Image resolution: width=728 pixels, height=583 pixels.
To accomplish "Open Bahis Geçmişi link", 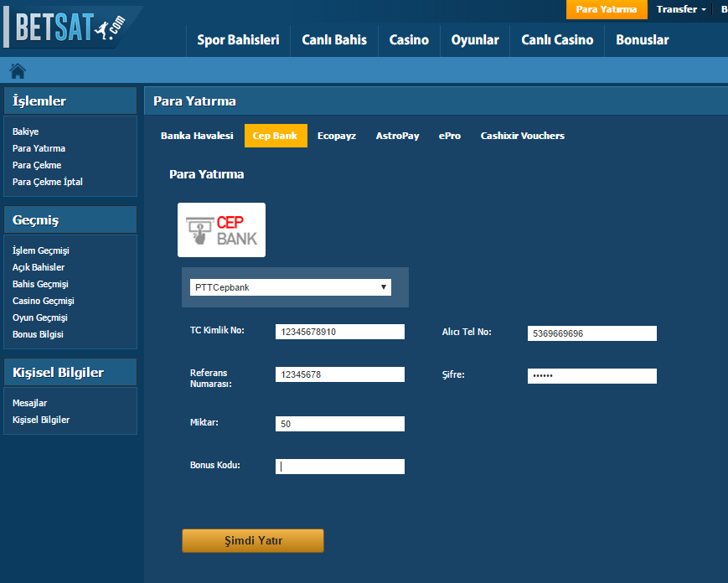I will coord(40,284).
